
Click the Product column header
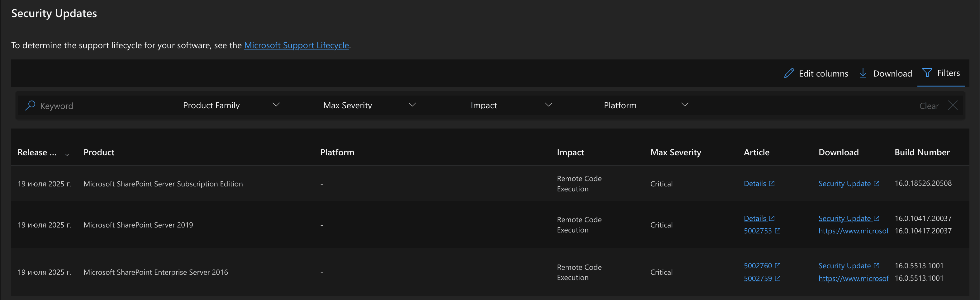click(x=99, y=152)
